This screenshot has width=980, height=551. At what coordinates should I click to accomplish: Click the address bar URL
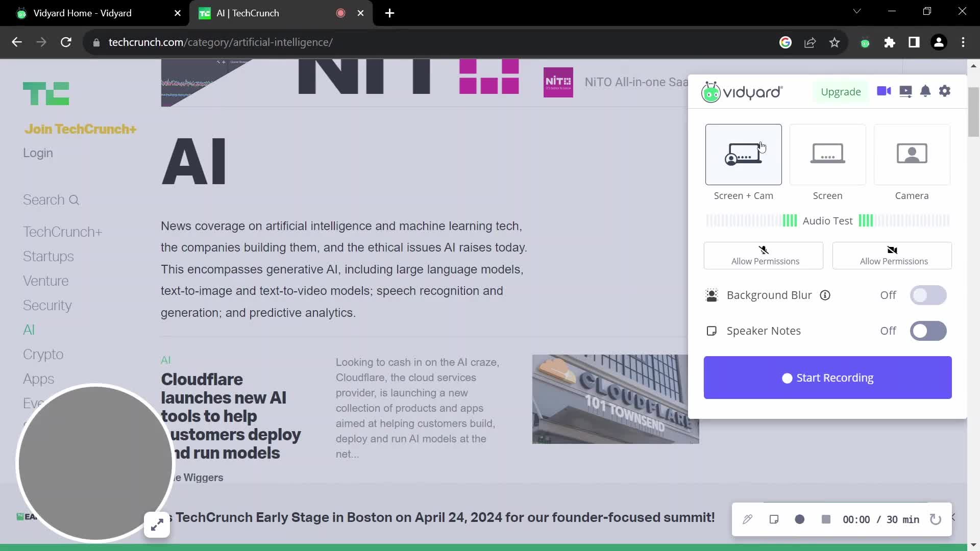click(220, 42)
